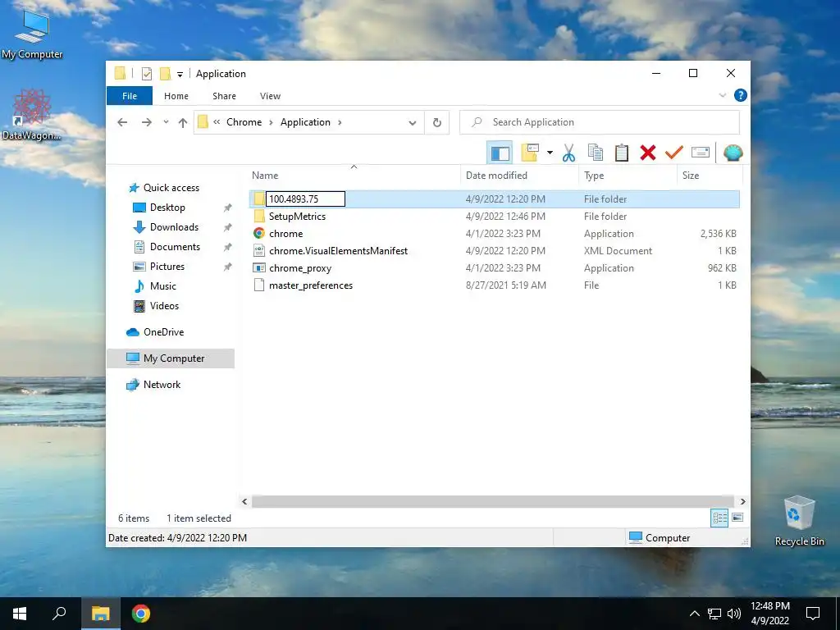Open the Windows Start menu
840x630 pixels.
click(20, 614)
